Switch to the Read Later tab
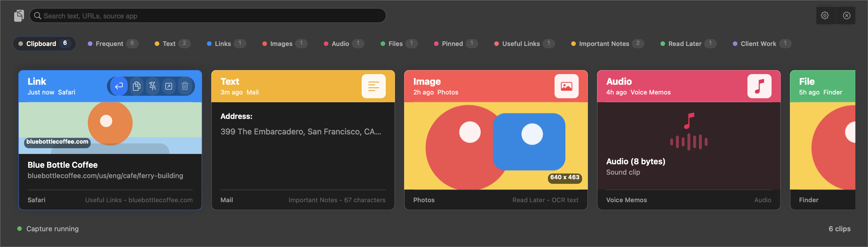Image resolution: width=868 pixels, height=247 pixels. point(688,43)
